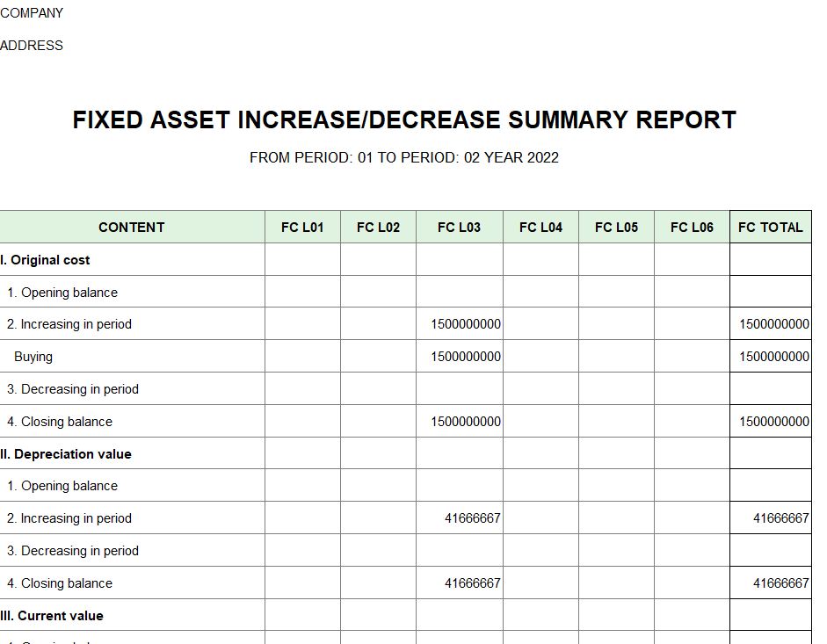Click the FROM PERIOD date range subtitle
This screenshot has width=827, height=644.
point(404,158)
